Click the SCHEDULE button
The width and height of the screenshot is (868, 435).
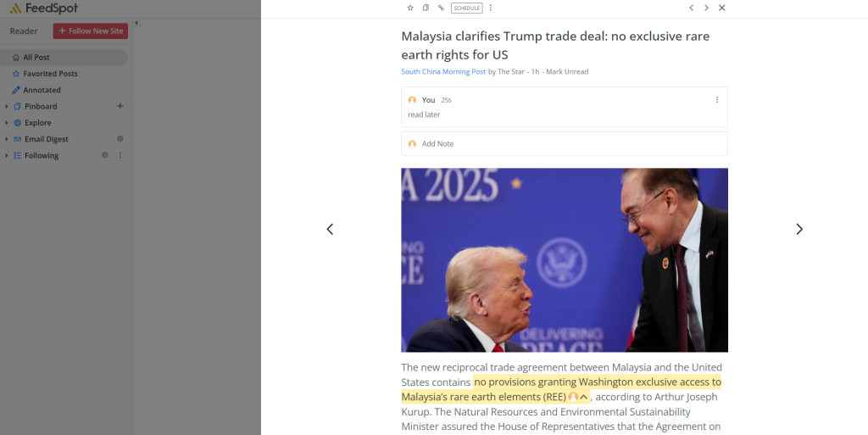pos(467,8)
